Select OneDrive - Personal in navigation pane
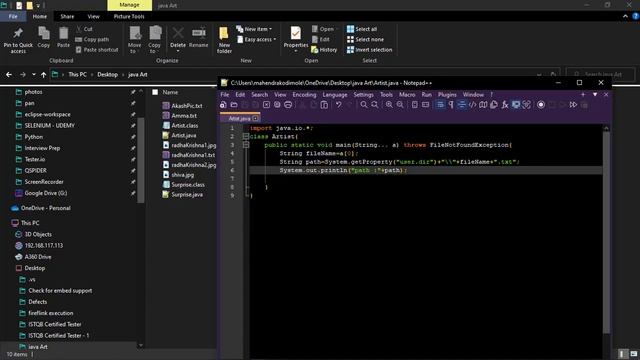Screen dimensions: 640x360 (x=41, y=208)
